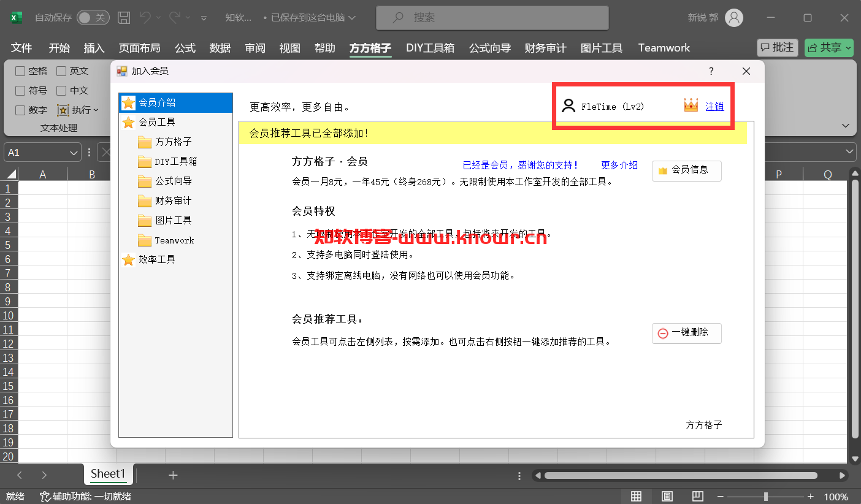Select the 会员介绍 item in the tree

click(176, 102)
